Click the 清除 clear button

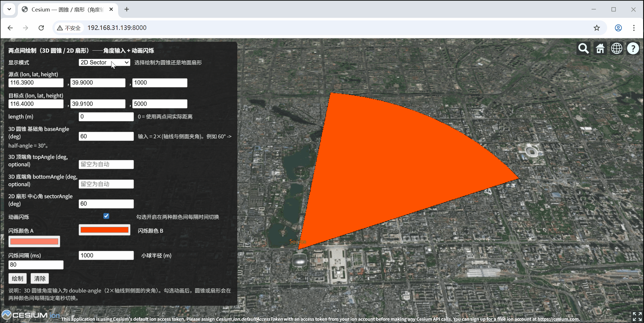40,278
